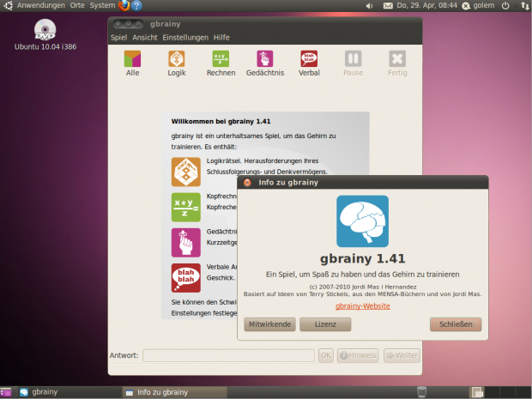Viewport: 532px width, 399px height.
Task: Open the Hilfe menu
Action: 221,37
